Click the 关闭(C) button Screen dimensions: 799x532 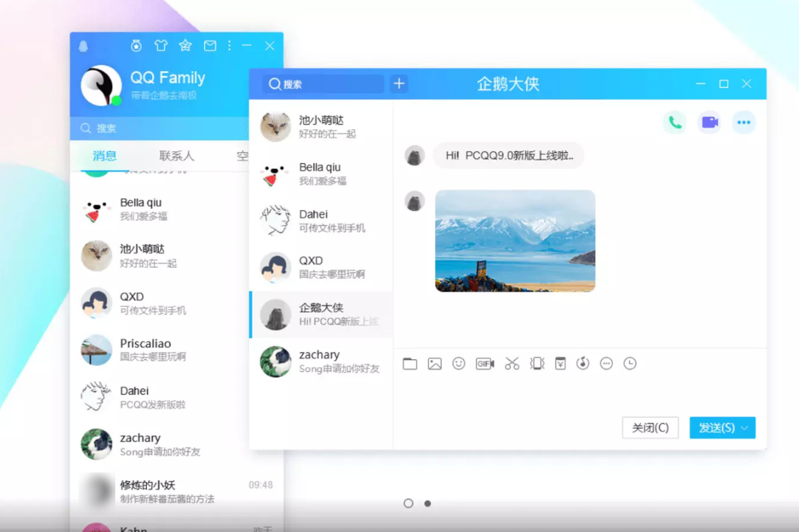click(650, 428)
